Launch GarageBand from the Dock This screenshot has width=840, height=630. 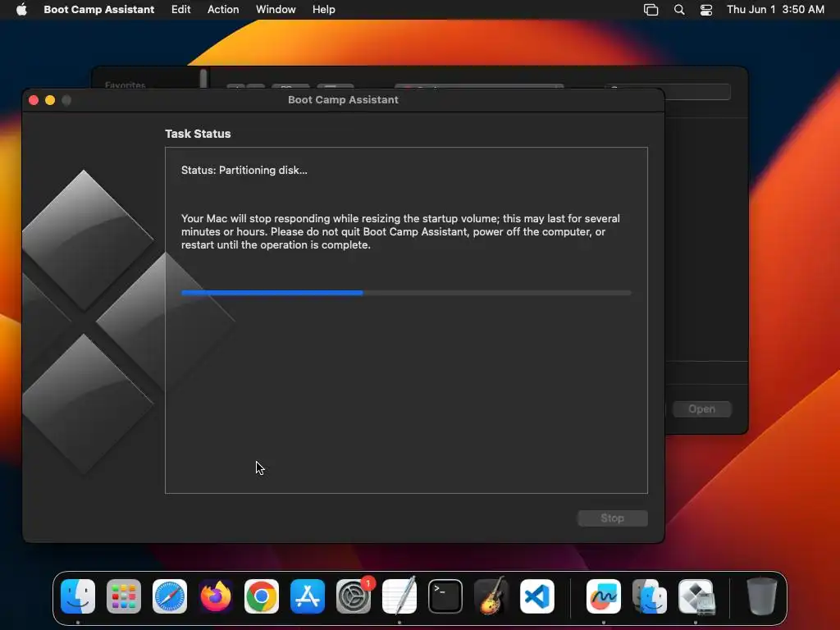[491, 596]
